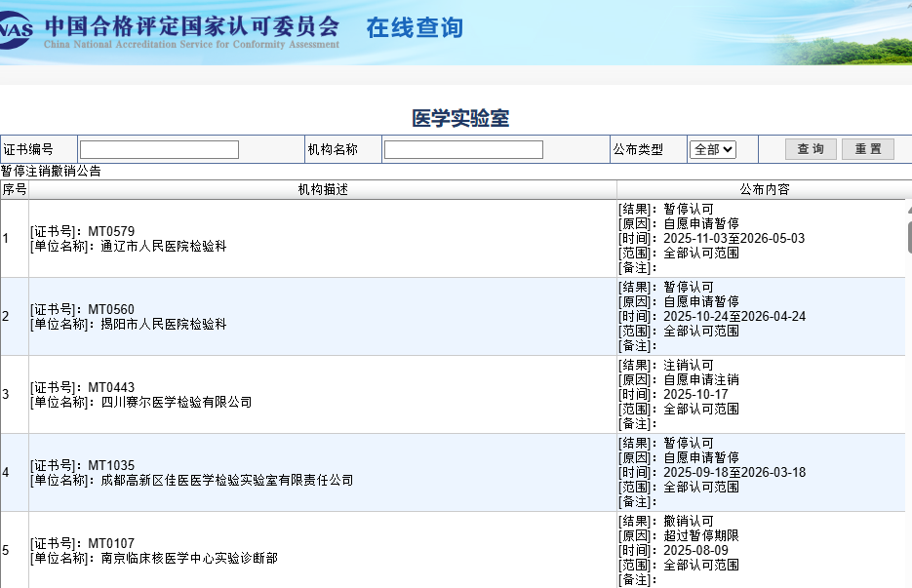Click the 在线查询 header title
The width and height of the screenshot is (912, 588).
tap(415, 28)
